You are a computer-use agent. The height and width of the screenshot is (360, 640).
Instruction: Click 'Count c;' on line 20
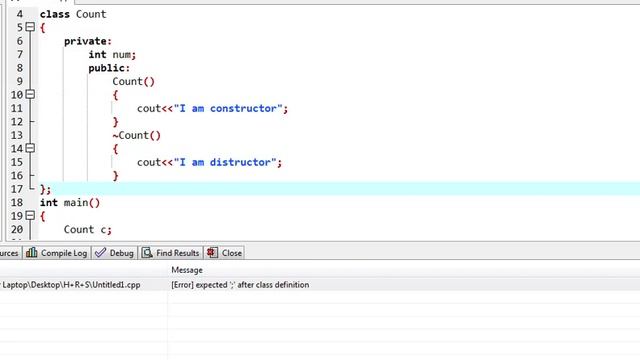[x=88, y=230]
